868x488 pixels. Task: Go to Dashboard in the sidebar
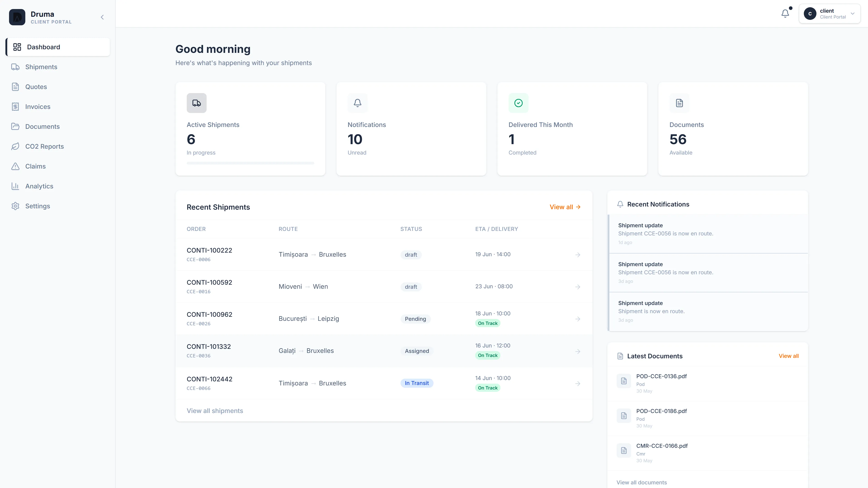tap(58, 47)
